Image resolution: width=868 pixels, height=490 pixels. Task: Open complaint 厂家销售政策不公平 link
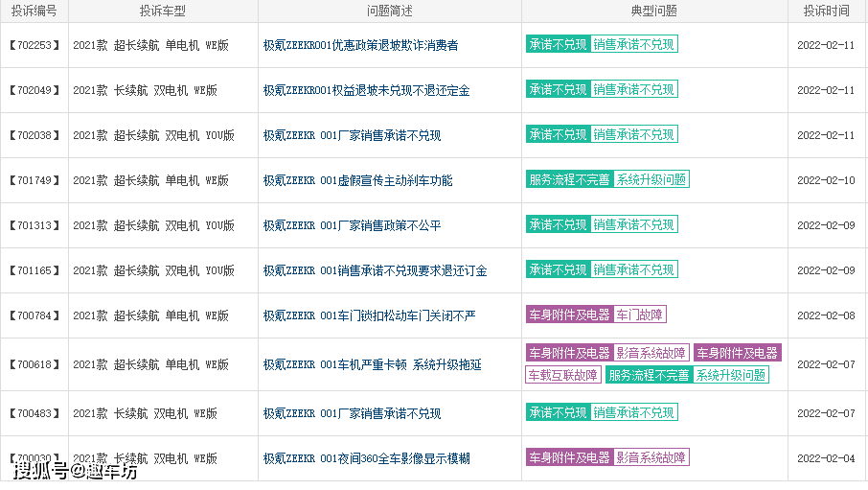click(x=352, y=225)
